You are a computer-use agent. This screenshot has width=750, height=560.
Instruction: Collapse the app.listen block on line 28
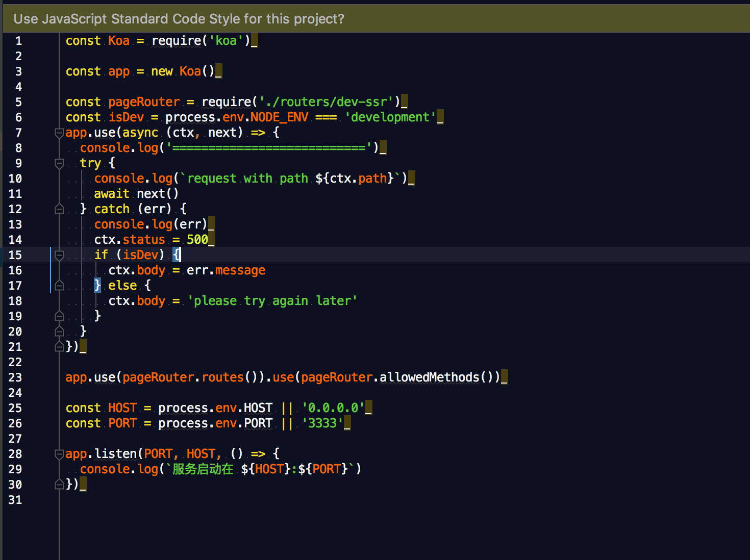coord(59,454)
